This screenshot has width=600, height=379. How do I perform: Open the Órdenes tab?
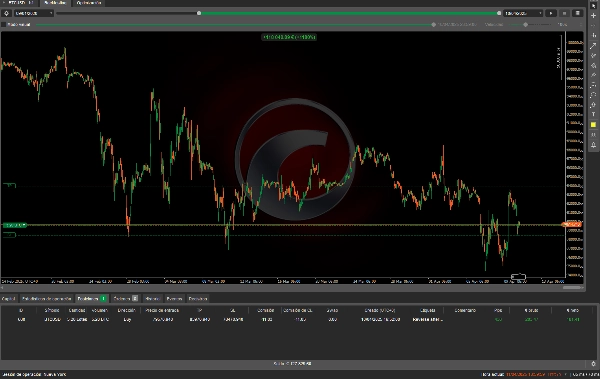click(126, 299)
